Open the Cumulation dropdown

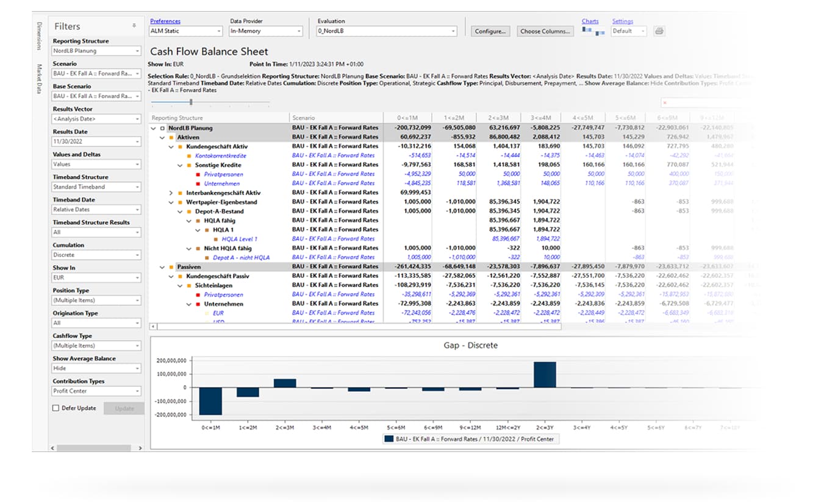[96, 255]
